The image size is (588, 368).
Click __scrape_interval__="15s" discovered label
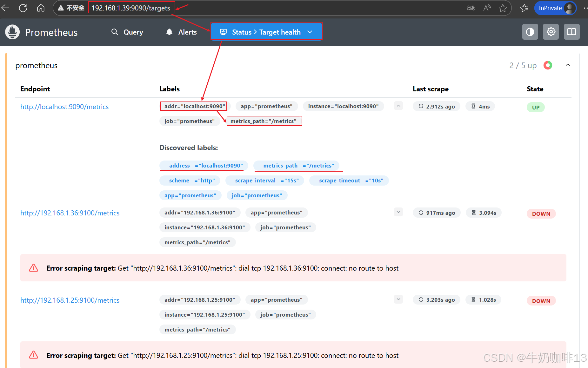[x=265, y=181]
